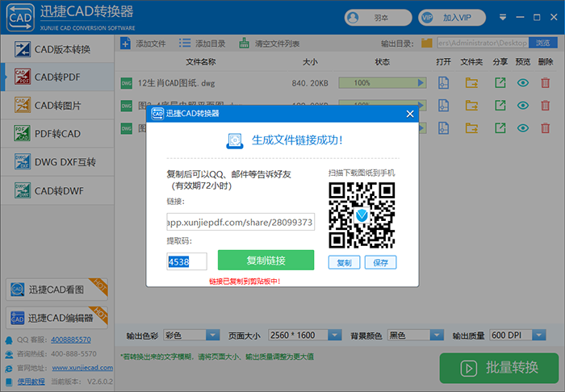Screen dimensions: 565x392
Task: Switch to CAD转图片 mode
Action: (57, 105)
